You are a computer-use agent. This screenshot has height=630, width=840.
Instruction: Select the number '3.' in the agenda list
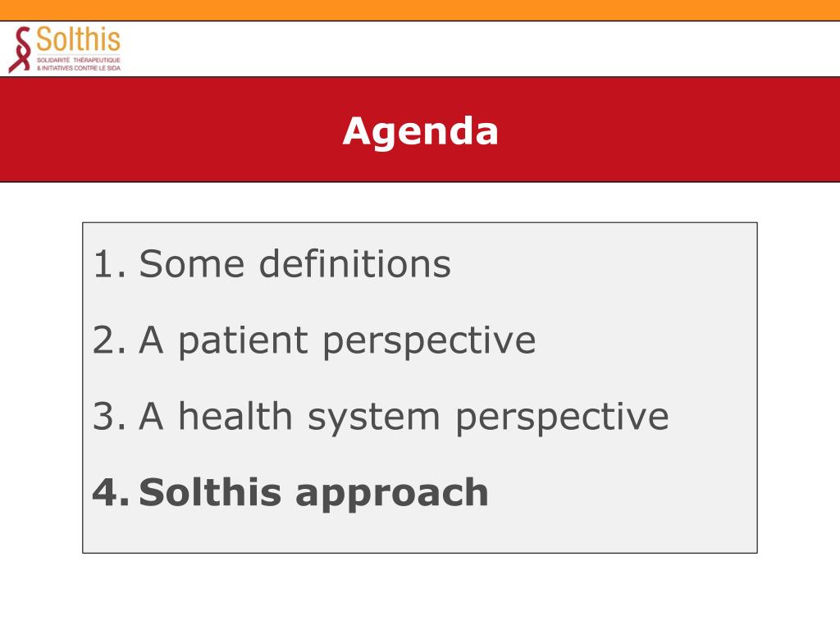pyautogui.click(x=110, y=416)
